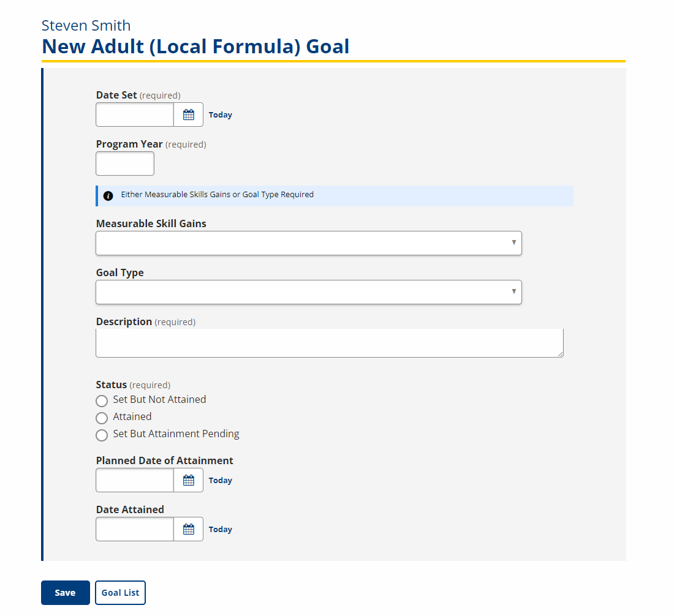This screenshot has width=674, height=616.
Task: Click into the Program Year field
Action: tap(125, 163)
